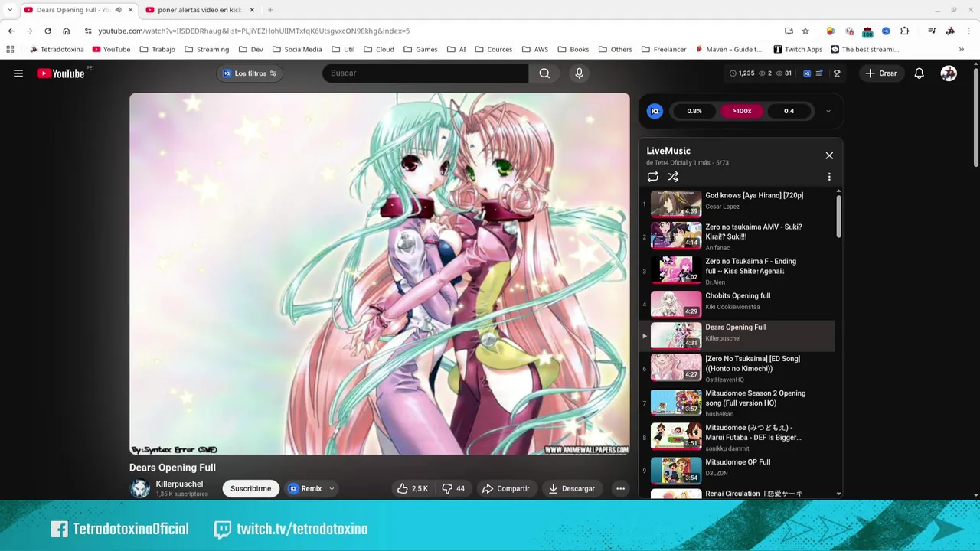
Task: Open Chrome three-dot menu
Action: [969, 31]
